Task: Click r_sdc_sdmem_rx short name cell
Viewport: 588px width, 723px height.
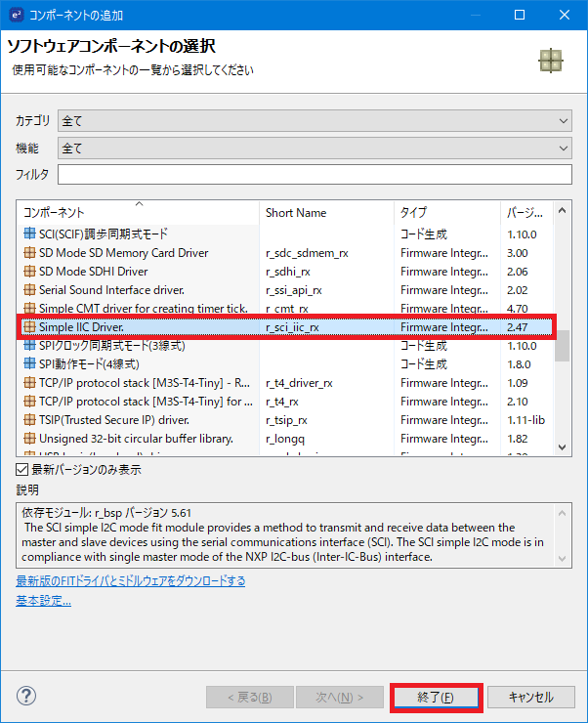Action: 307,253
